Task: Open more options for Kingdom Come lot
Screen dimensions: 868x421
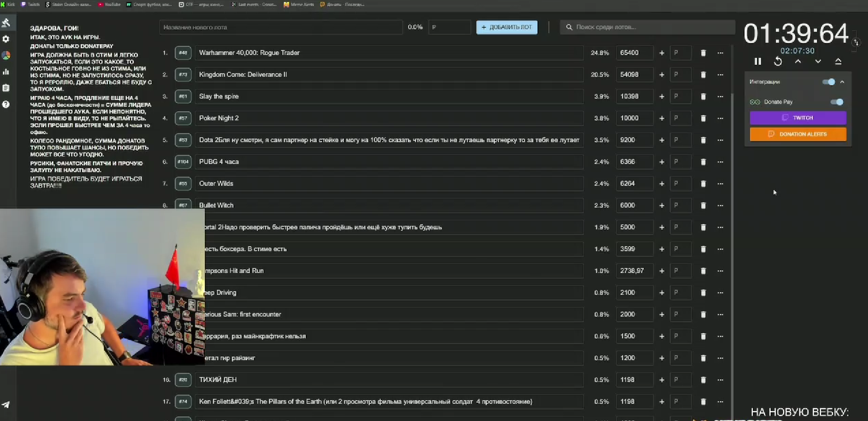Action: coord(720,74)
